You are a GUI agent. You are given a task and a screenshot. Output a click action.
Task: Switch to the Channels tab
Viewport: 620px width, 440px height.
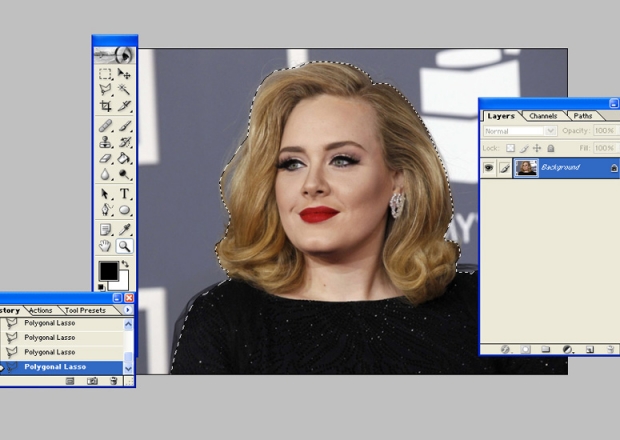pos(543,116)
